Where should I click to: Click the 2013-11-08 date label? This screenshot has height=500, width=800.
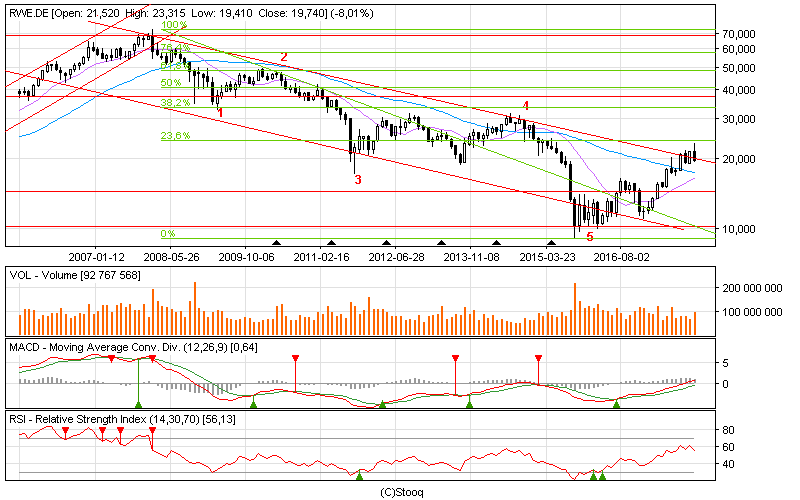click(x=471, y=257)
